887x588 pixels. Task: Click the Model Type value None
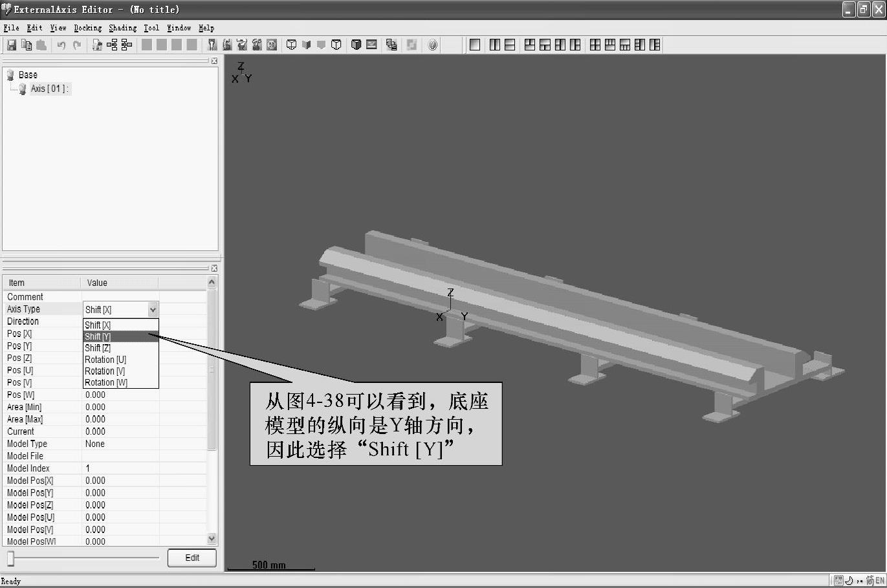(x=95, y=444)
